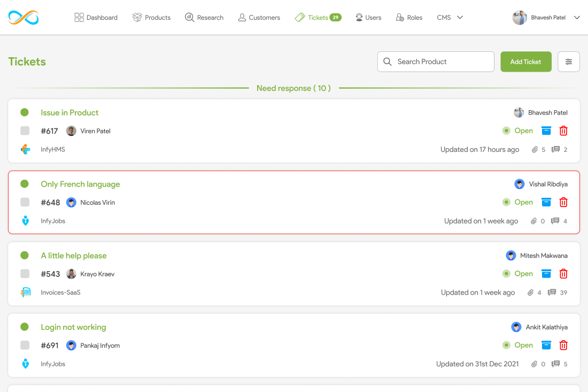Click the attachment icon on ticket #648
Screen dimensions: 588x392
pos(533,221)
